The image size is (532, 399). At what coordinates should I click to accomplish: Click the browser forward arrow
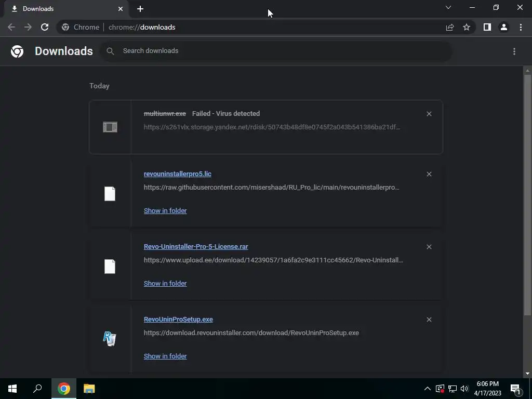(28, 27)
